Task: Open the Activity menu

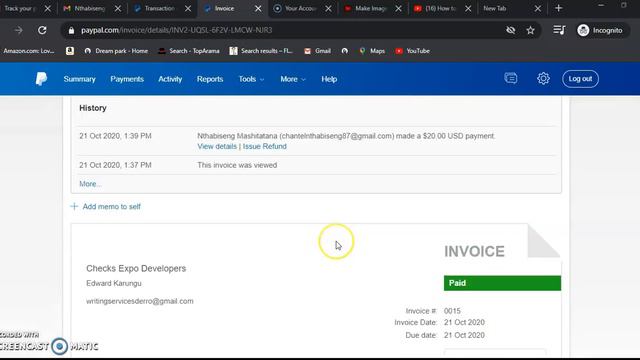Action: pyautogui.click(x=170, y=79)
